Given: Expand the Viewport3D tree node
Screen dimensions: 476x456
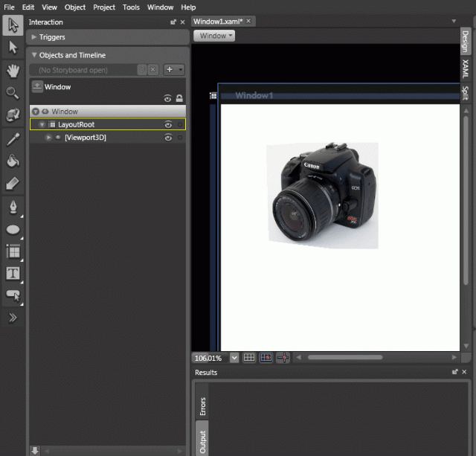Looking at the screenshot, I should point(48,138).
